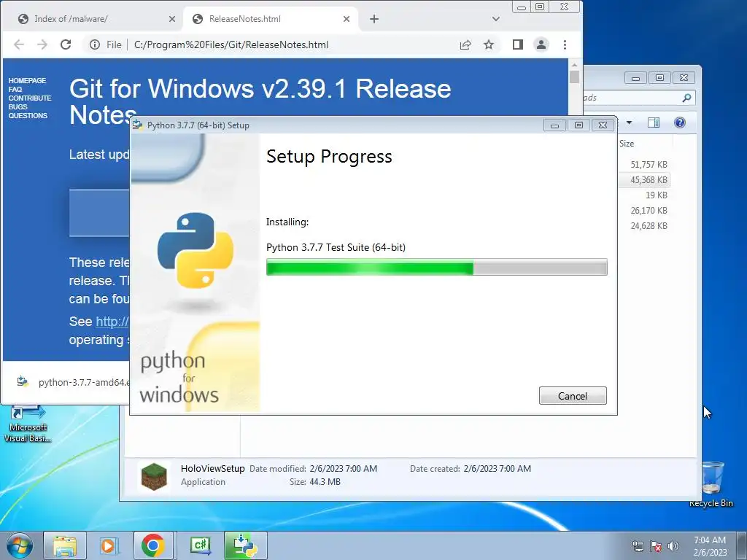This screenshot has height=560, width=747.
Task: Open the C# application in taskbar
Action: tap(200, 545)
